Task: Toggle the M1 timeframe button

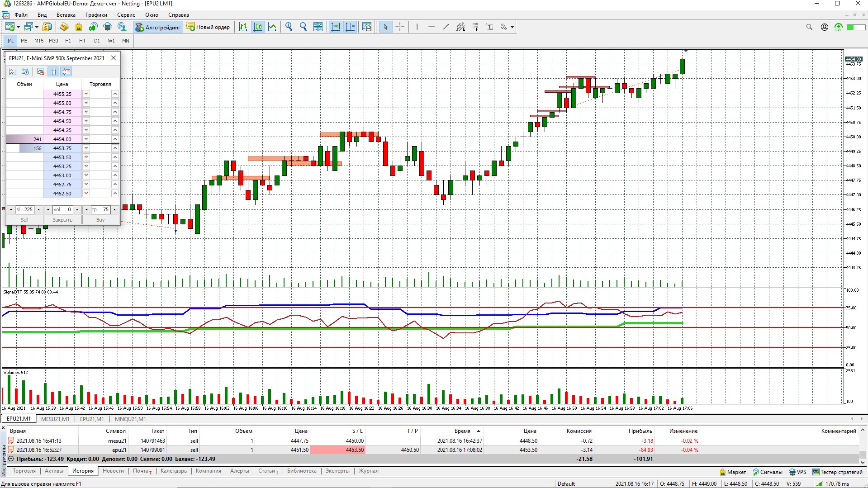Action: coord(11,41)
